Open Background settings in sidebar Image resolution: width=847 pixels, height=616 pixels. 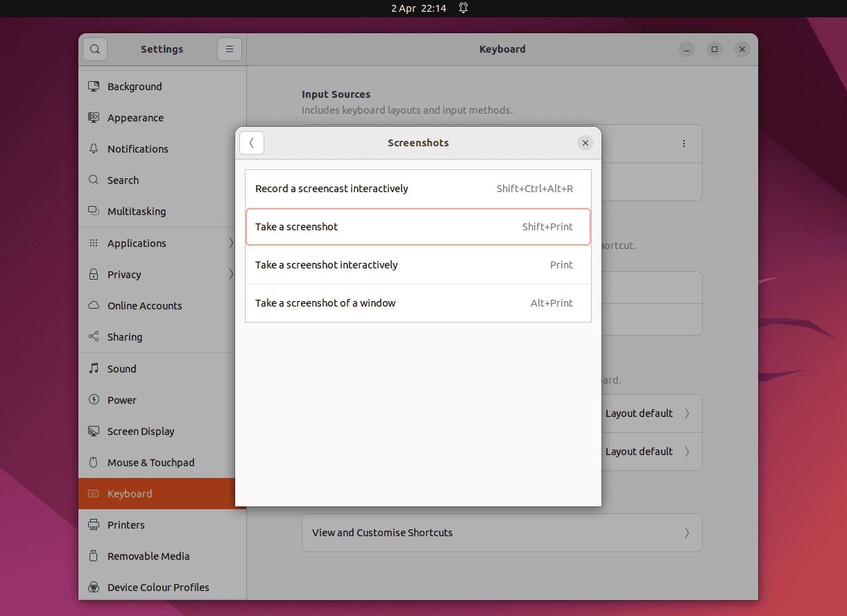(162, 86)
